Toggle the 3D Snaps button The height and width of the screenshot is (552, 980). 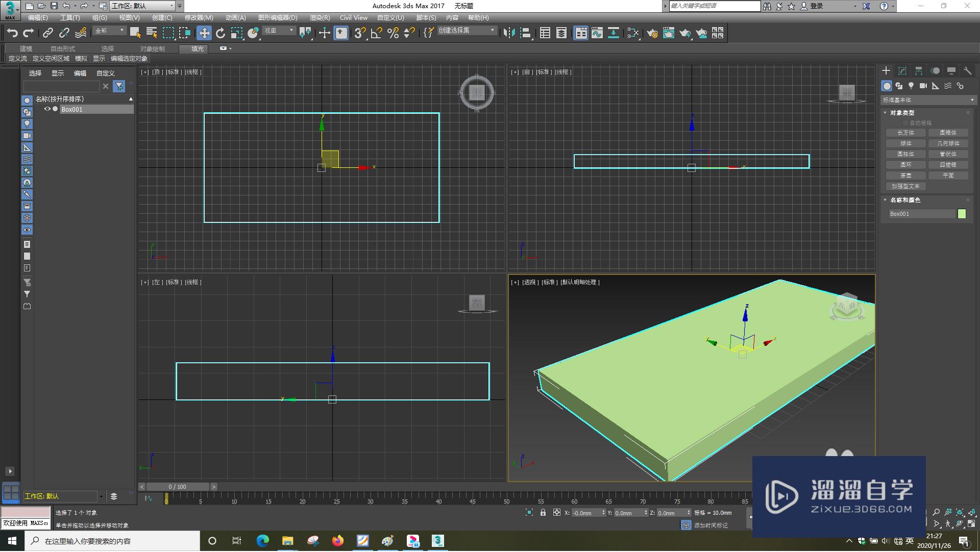coord(360,33)
